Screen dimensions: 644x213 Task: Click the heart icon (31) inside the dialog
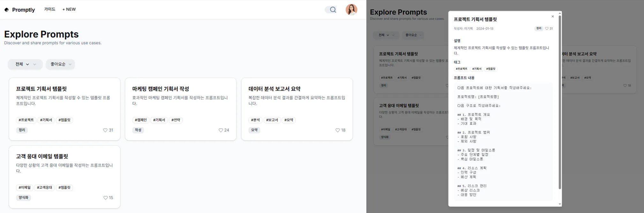coord(547,28)
